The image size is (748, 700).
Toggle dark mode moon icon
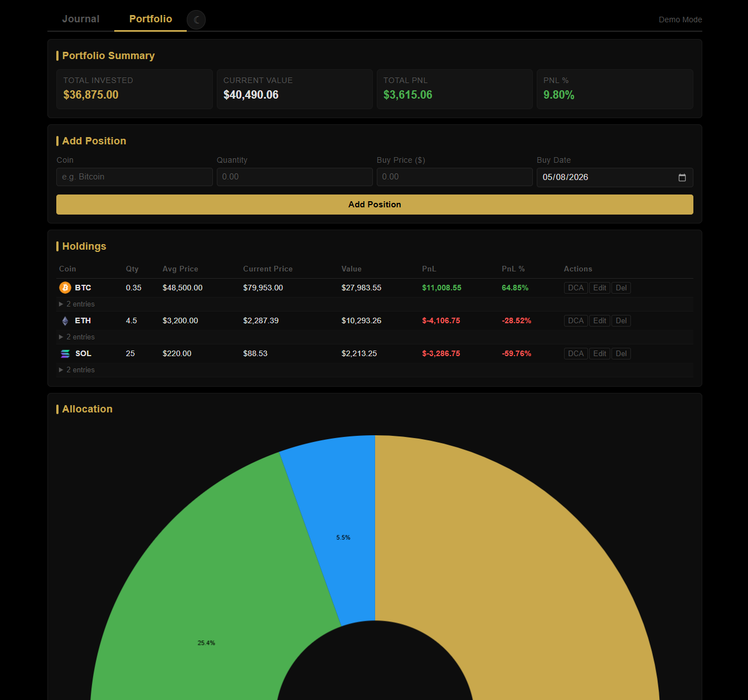tap(196, 20)
